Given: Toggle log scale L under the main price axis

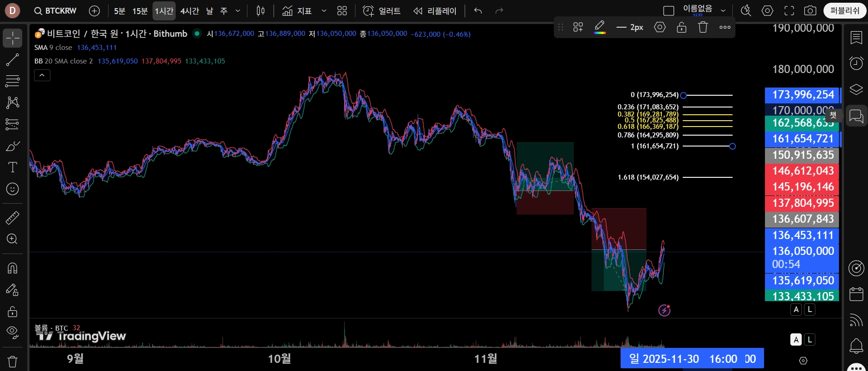Looking at the screenshot, I should click(x=809, y=309).
